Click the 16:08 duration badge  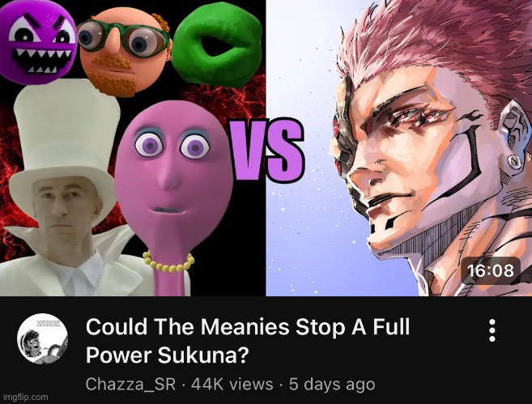tap(490, 270)
